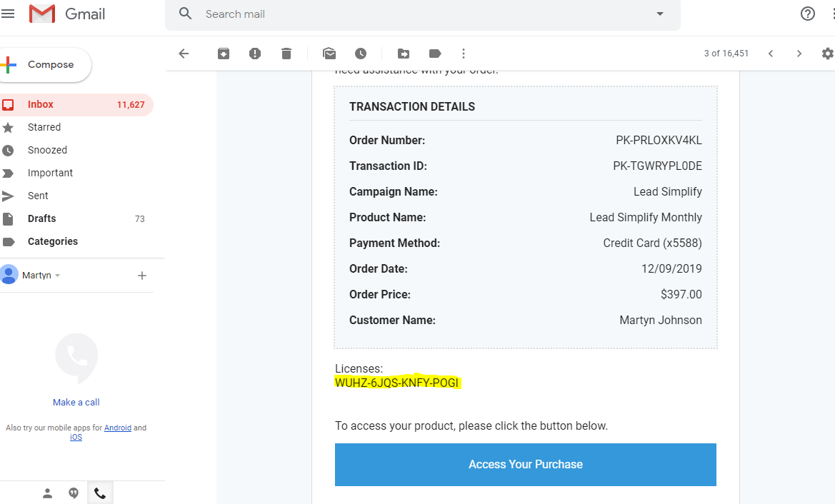This screenshot has width=835, height=504.
Task: Go to the Starred folder
Action: [44, 127]
